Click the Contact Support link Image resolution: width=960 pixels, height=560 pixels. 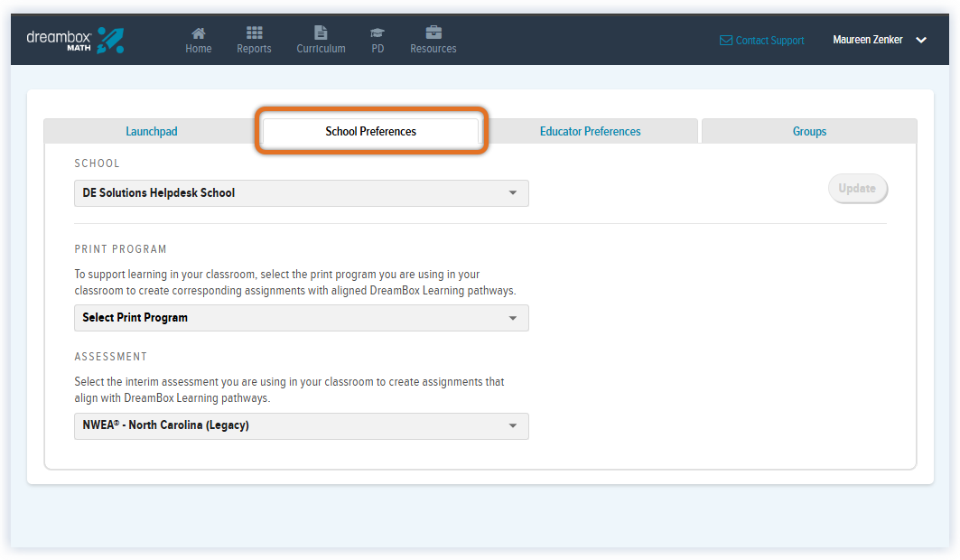tap(769, 41)
